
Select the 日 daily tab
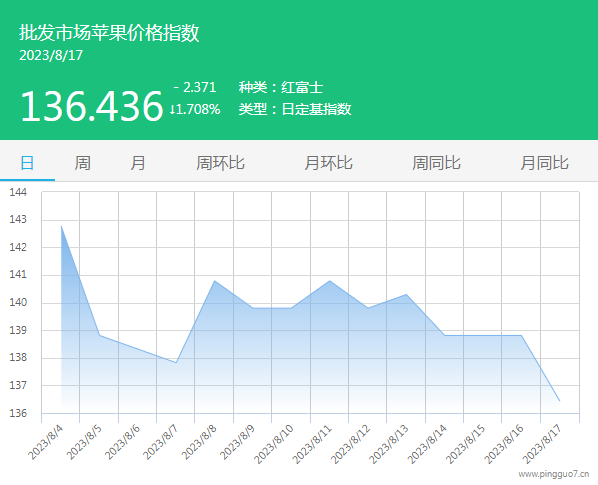click(x=27, y=163)
